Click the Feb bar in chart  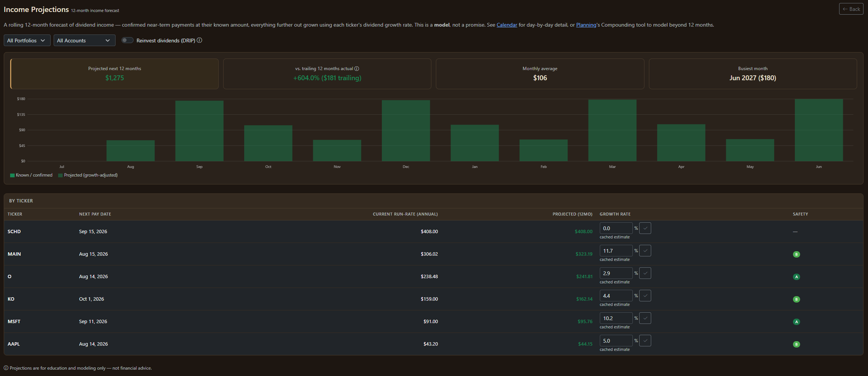point(544,150)
